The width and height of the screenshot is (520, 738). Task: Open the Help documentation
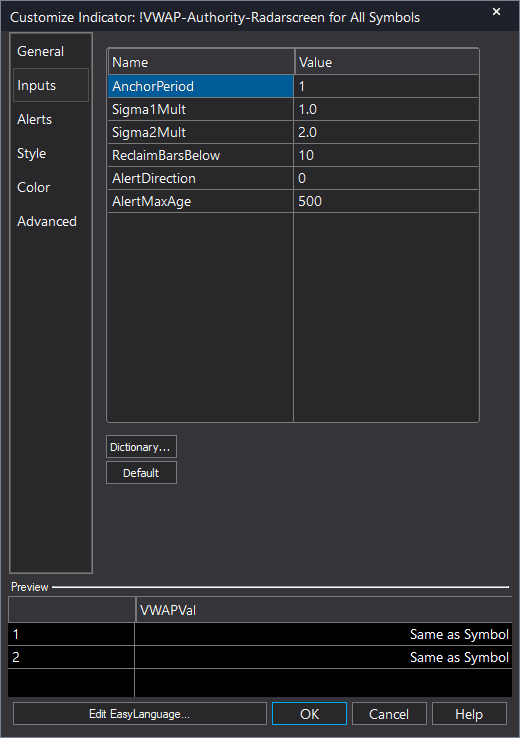[x=469, y=714]
